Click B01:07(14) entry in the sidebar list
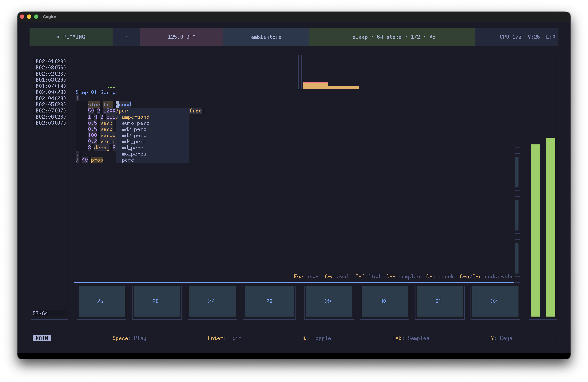This screenshot has height=382, width=588. pos(51,86)
